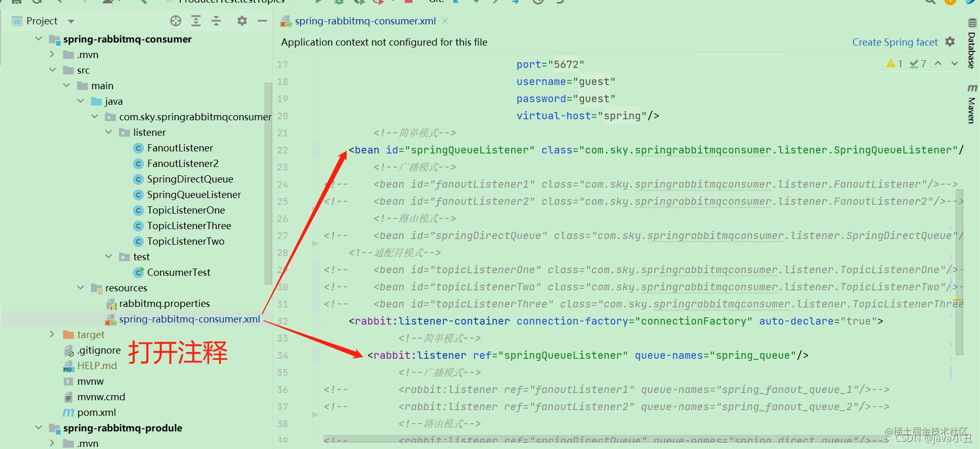Select SpringDirectQueue class

190,179
